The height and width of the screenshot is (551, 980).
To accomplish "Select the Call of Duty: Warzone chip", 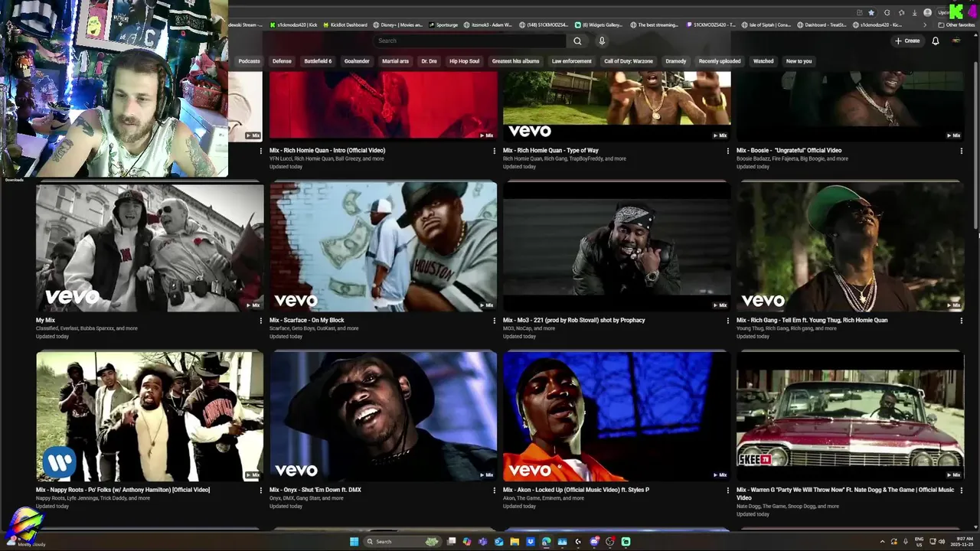I will click(x=629, y=61).
